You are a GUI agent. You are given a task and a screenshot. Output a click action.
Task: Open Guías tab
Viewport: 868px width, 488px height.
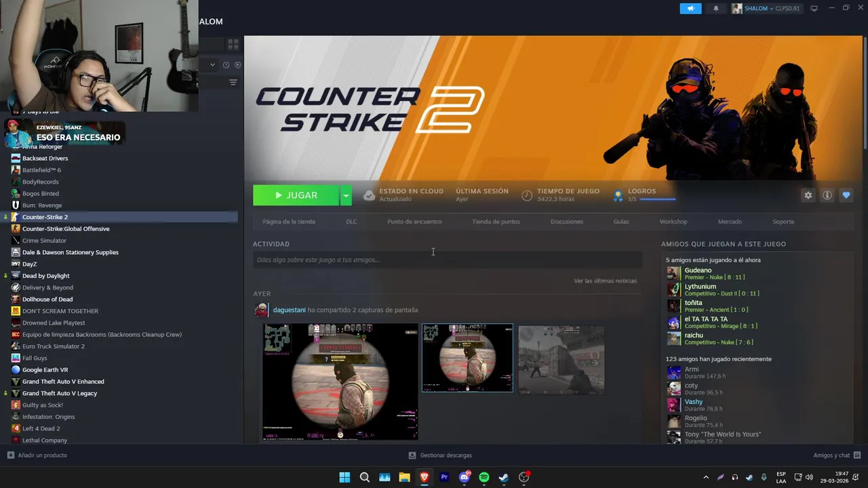621,222
